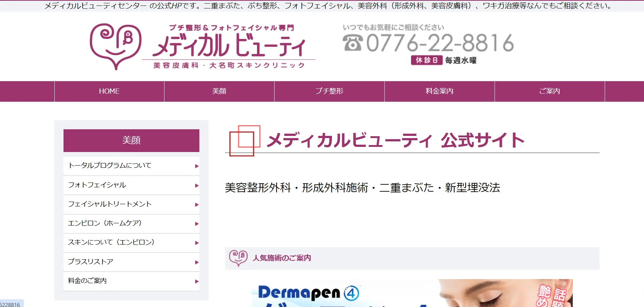The width and height of the screenshot is (644, 307).
Task: Open the HOME navigation tab
Action: click(109, 91)
